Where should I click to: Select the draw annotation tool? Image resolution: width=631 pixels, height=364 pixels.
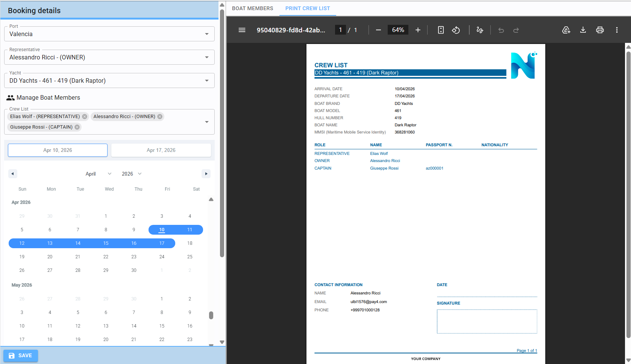click(x=480, y=30)
